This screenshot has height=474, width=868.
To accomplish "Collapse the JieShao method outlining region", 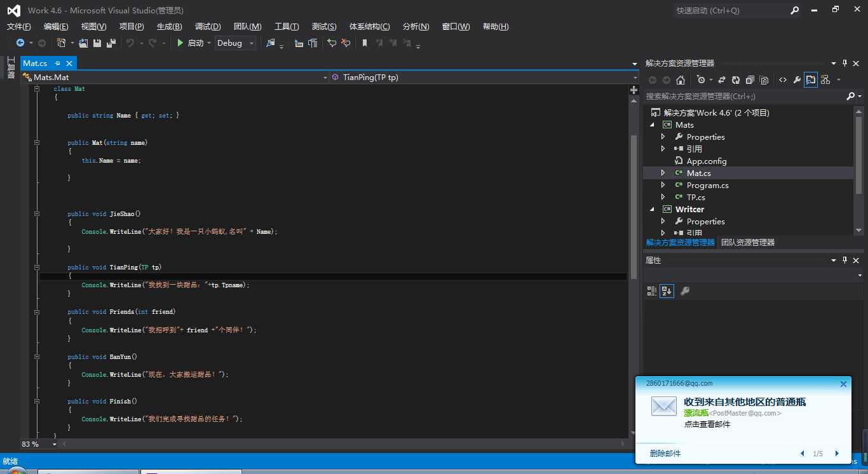I will coord(37,213).
